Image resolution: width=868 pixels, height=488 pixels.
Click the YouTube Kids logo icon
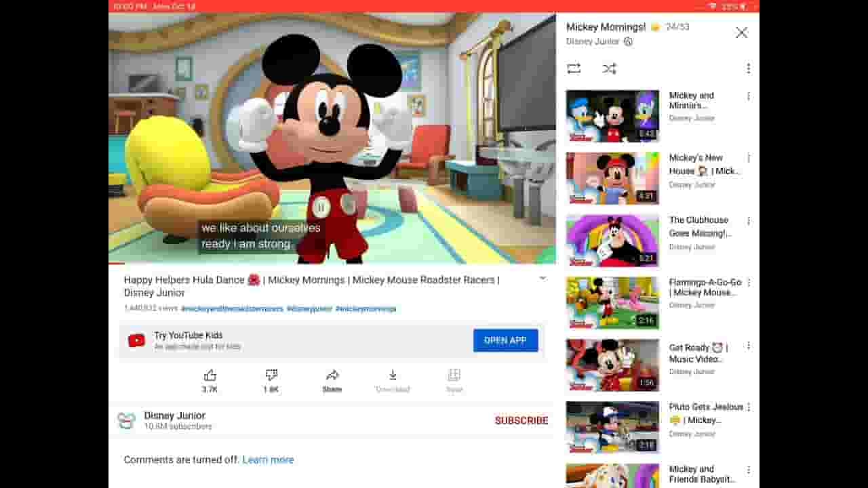(x=136, y=341)
